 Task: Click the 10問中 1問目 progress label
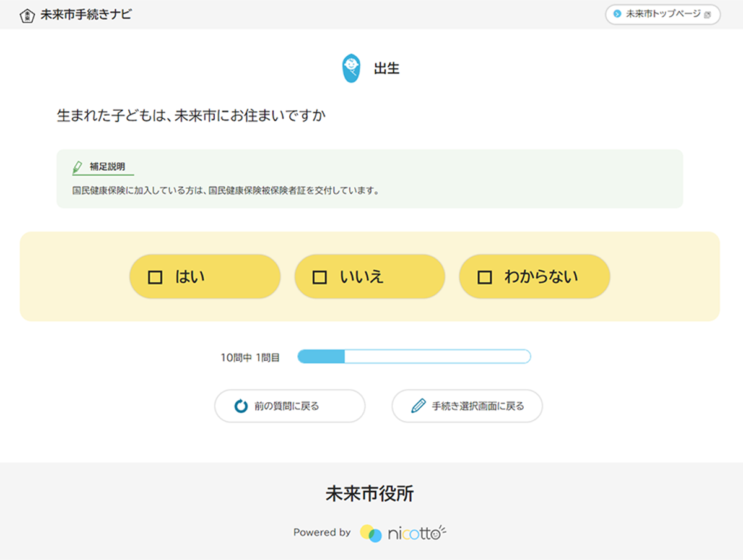[x=250, y=357]
